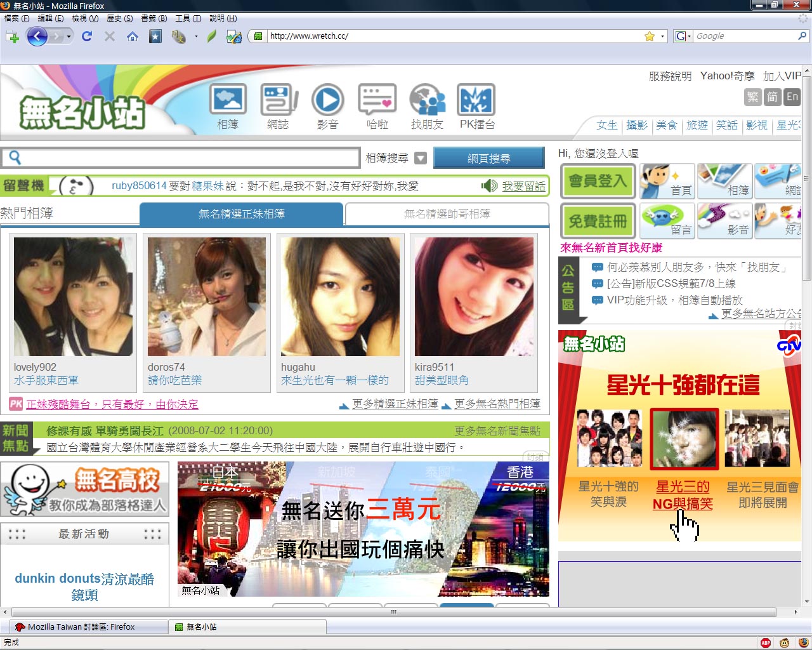Switch language with the 簡 button
Screen dimensions: 812x650
point(772,97)
